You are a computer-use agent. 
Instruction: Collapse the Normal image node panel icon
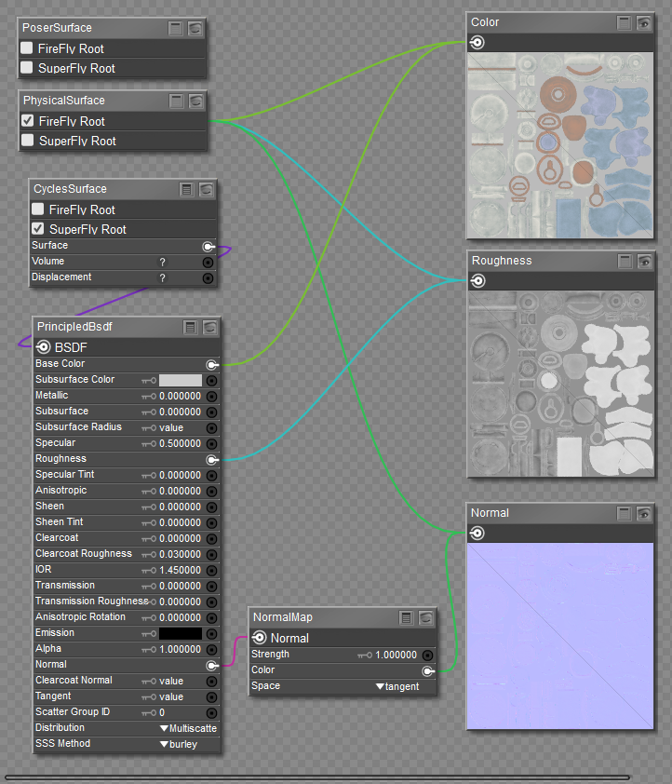[x=624, y=513]
